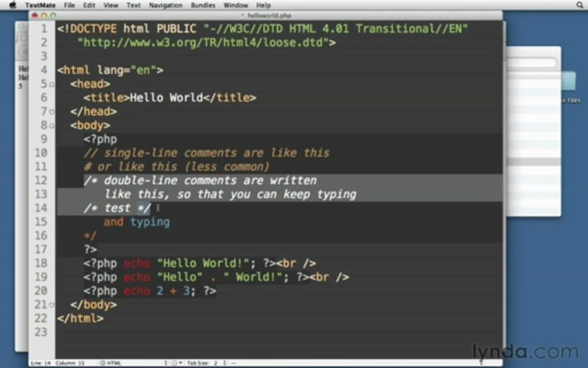Click the word 'typing' on line 15
Screen dimensions: 588x368
click(150, 222)
